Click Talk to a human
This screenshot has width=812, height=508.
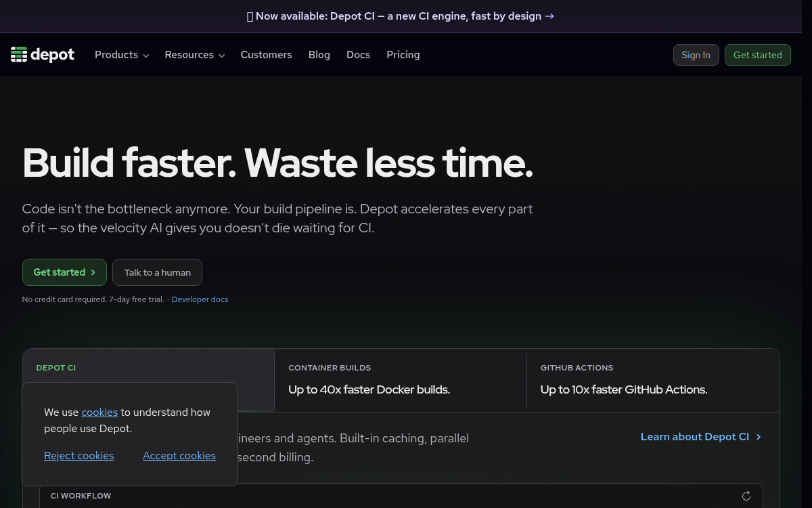click(x=157, y=272)
